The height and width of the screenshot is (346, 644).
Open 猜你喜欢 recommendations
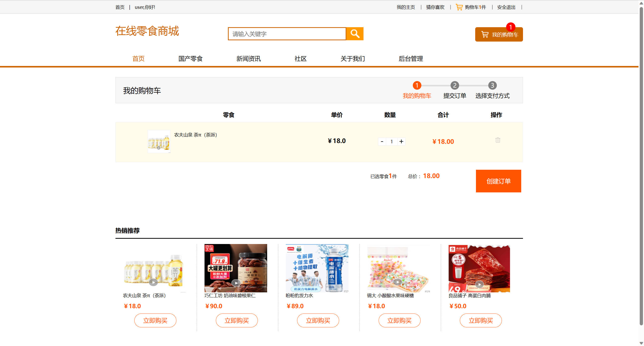[435, 7]
